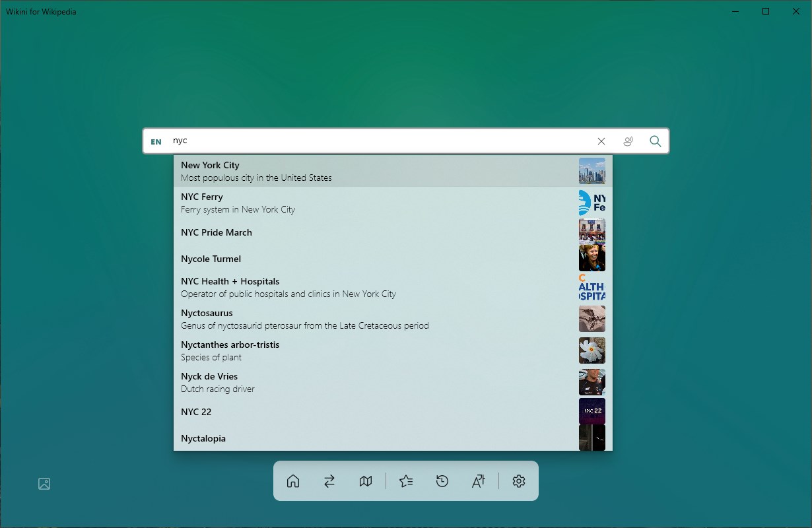
Task: Select the NYC 22 suggestion
Action: pos(393,411)
